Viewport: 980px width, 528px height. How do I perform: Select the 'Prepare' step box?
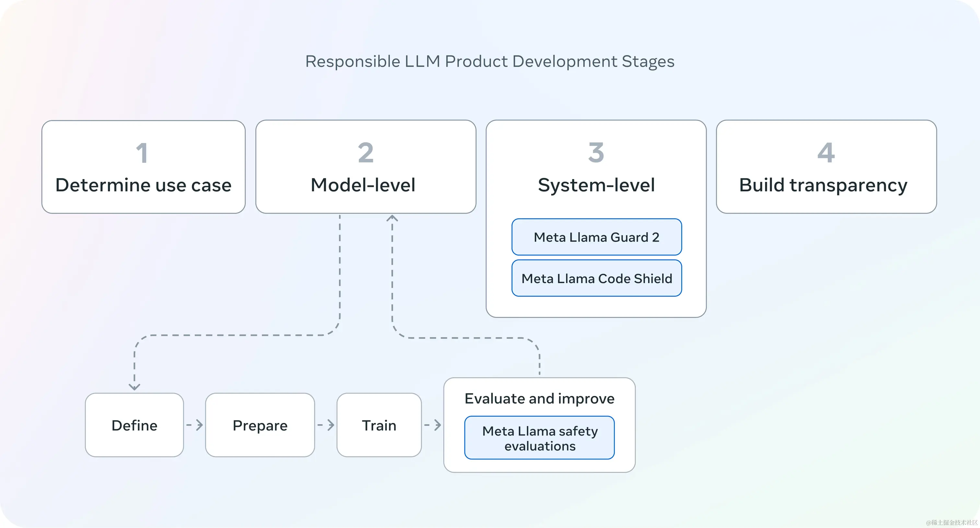pyautogui.click(x=260, y=425)
